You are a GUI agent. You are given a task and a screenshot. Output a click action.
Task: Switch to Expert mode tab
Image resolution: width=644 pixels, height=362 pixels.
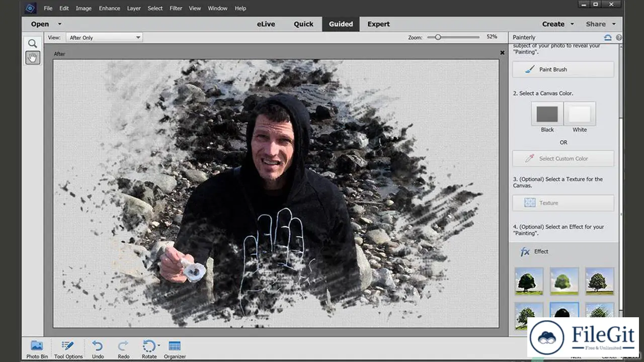click(x=378, y=24)
